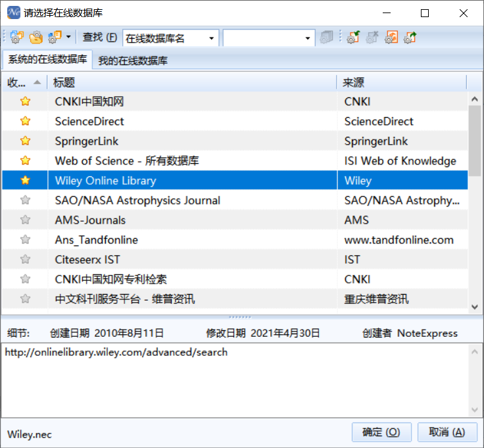
Task: Select Web of Science - 所有数据库 row
Action: (x=235, y=161)
